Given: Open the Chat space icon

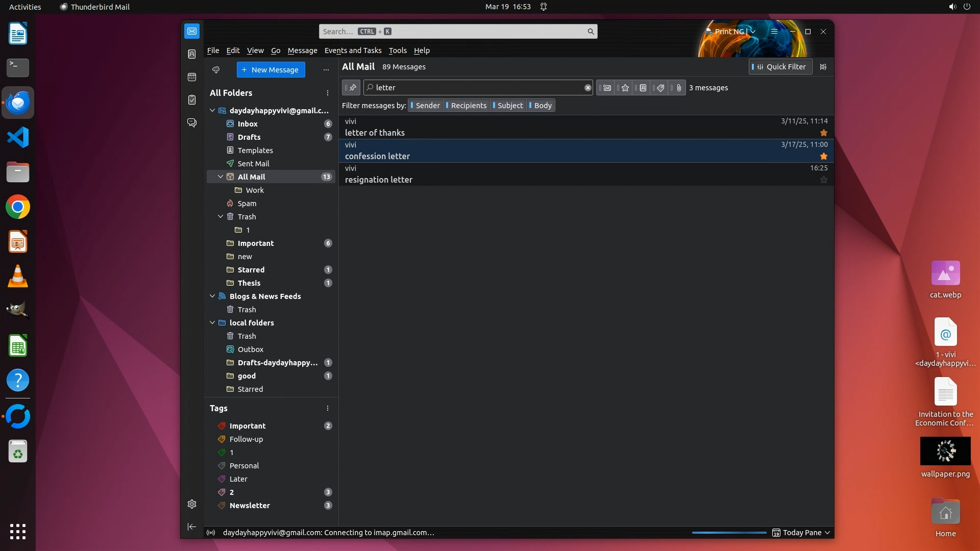Looking at the screenshot, I should point(192,123).
